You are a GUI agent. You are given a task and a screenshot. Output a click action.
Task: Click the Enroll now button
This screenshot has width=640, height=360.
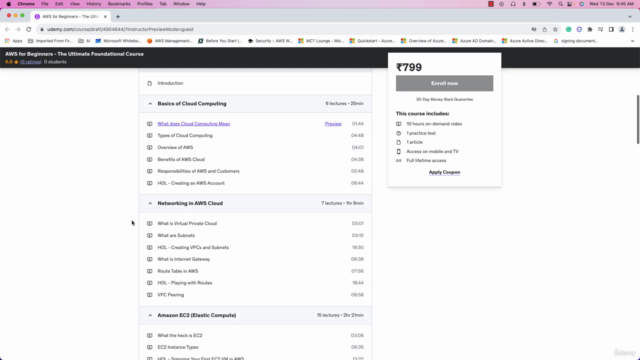[444, 83]
